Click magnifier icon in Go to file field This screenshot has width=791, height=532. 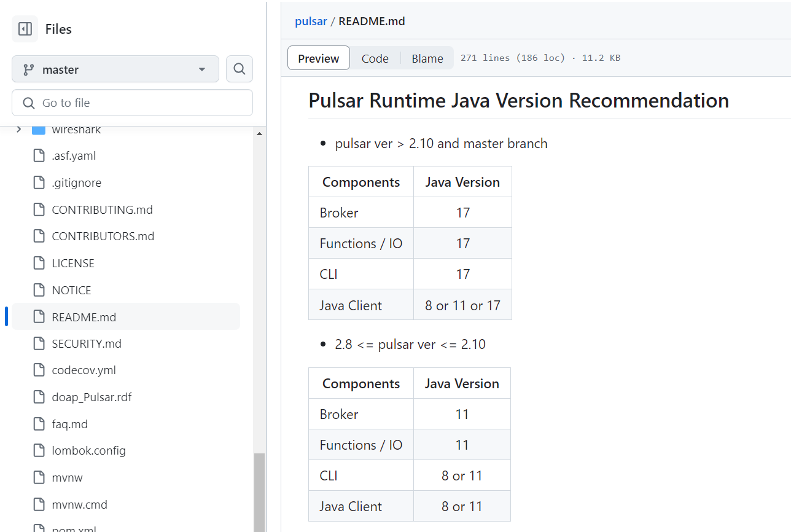[x=28, y=103]
